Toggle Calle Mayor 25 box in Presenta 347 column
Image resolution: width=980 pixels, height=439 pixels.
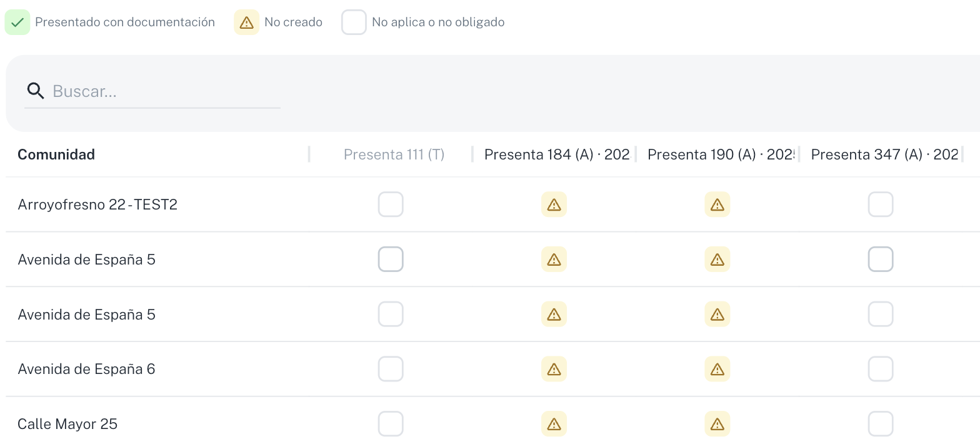pyautogui.click(x=881, y=424)
